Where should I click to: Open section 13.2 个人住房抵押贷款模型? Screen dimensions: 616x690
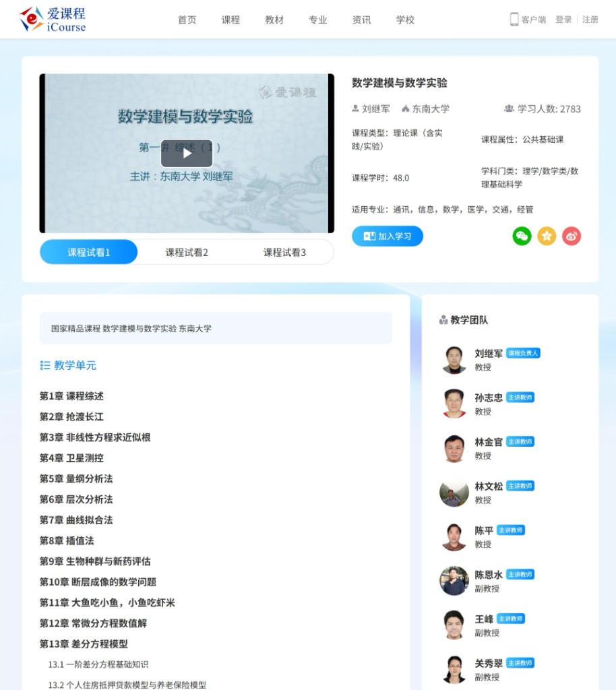click(x=127, y=685)
